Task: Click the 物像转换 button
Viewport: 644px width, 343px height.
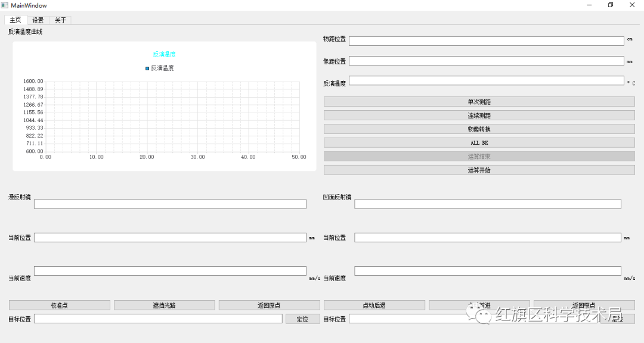Action: point(479,129)
